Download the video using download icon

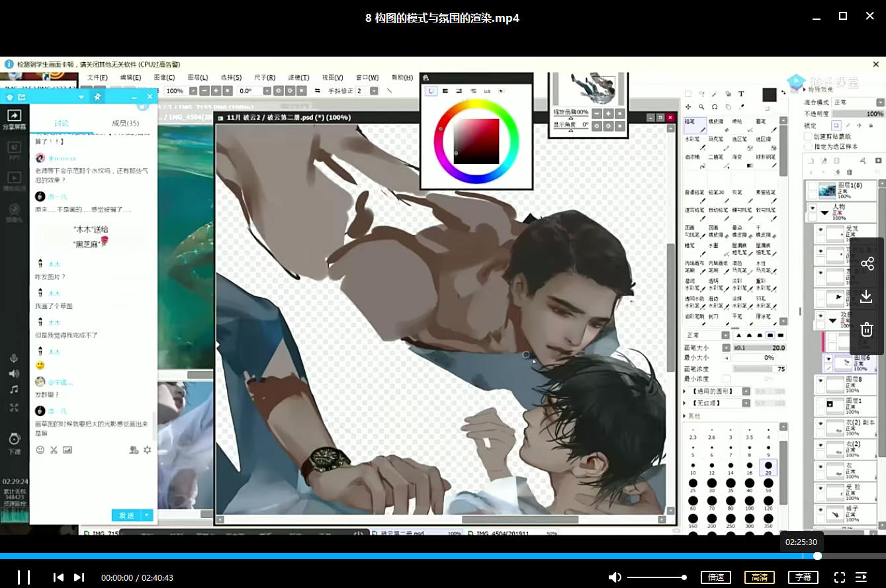pyautogui.click(x=867, y=296)
